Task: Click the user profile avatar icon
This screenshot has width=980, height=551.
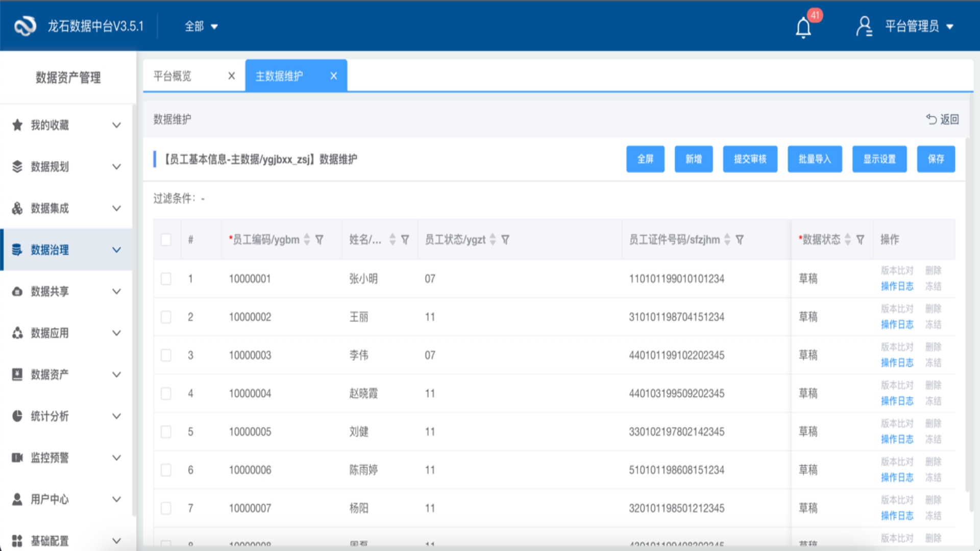Action: (x=864, y=27)
